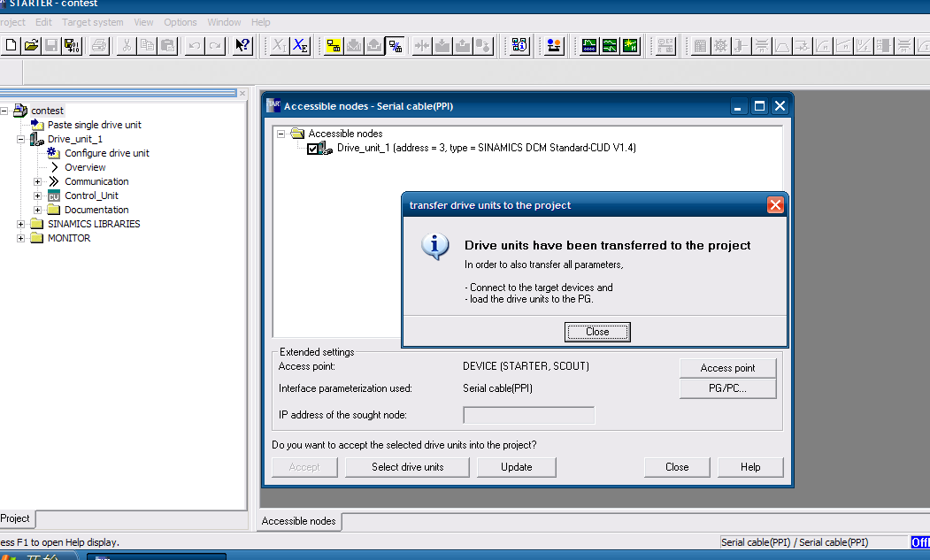Click the grayed grid table toolbar icon
This screenshot has width=930, height=560.
pos(701,46)
